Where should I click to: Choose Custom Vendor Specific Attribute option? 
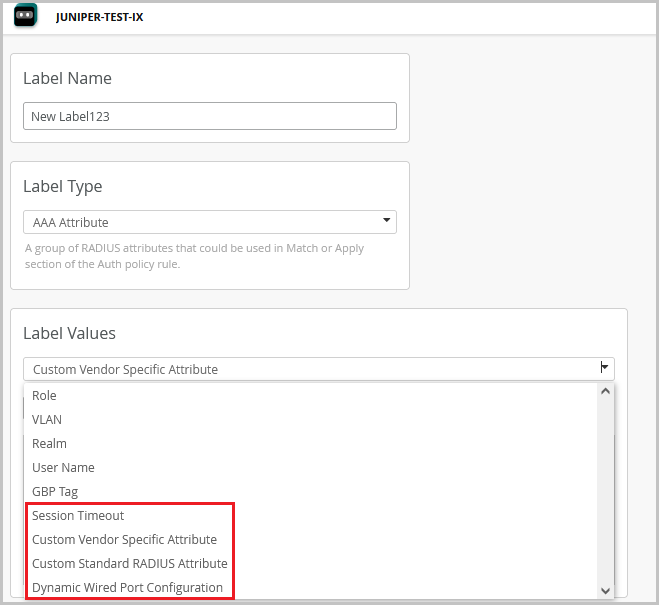click(x=124, y=540)
